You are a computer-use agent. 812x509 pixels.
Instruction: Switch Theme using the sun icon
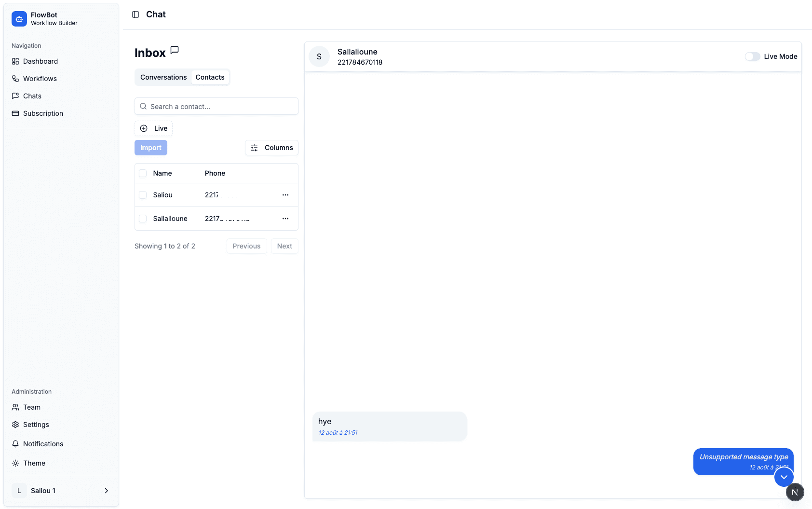click(x=16, y=463)
